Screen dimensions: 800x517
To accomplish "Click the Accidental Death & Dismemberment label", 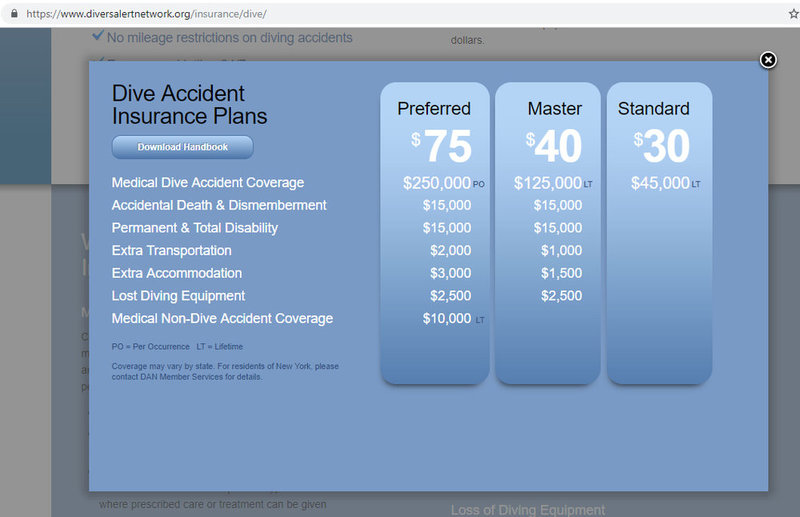I will point(219,205).
